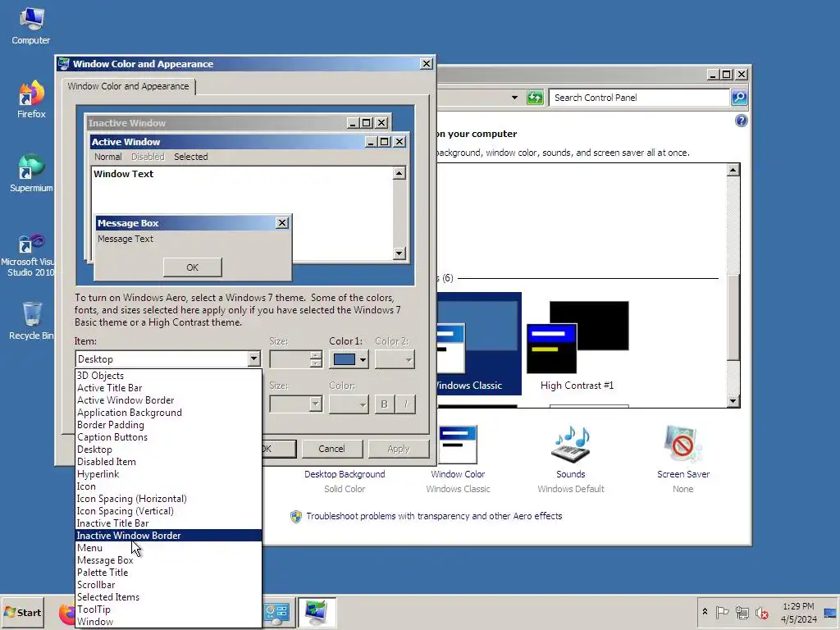The image size is (840, 630).
Task: Toggle the Bold font button
Action: point(384,404)
